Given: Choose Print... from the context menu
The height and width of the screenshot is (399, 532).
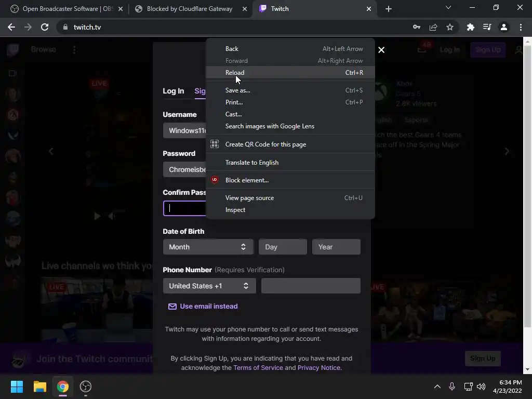Looking at the screenshot, I should 290,102.
